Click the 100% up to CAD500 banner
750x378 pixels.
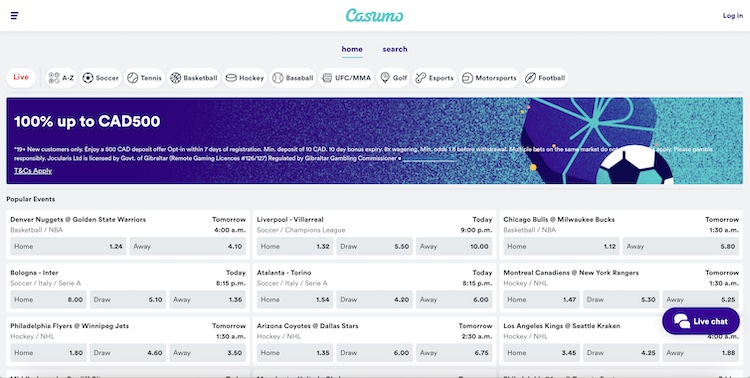coord(375,141)
